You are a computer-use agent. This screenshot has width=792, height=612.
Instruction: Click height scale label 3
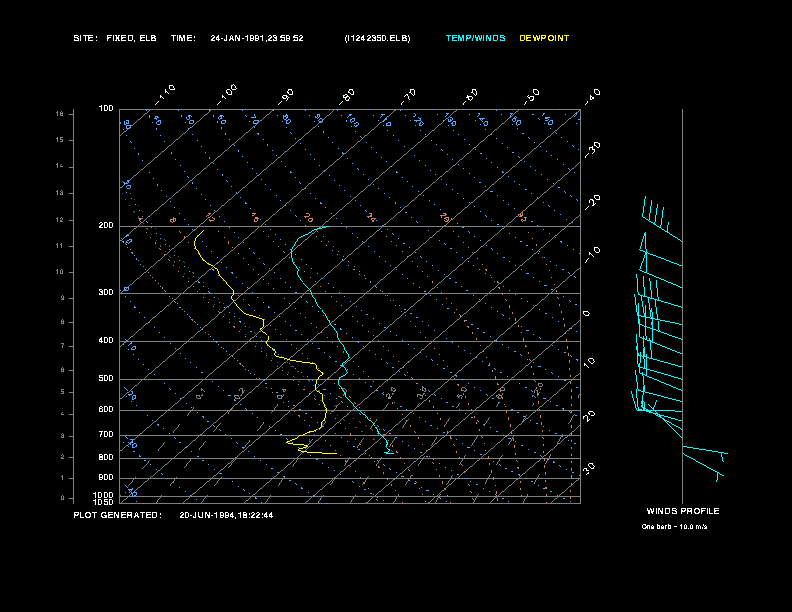click(x=62, y=436)
